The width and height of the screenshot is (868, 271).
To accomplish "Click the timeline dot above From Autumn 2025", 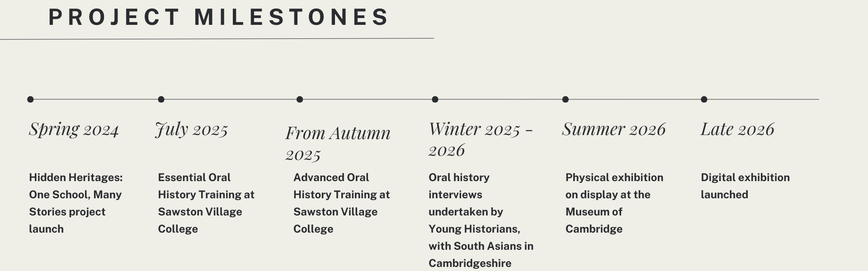I will click(299, 99).
